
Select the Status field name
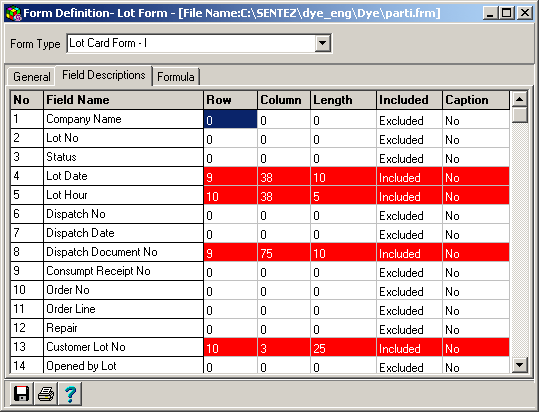point(123,157)
